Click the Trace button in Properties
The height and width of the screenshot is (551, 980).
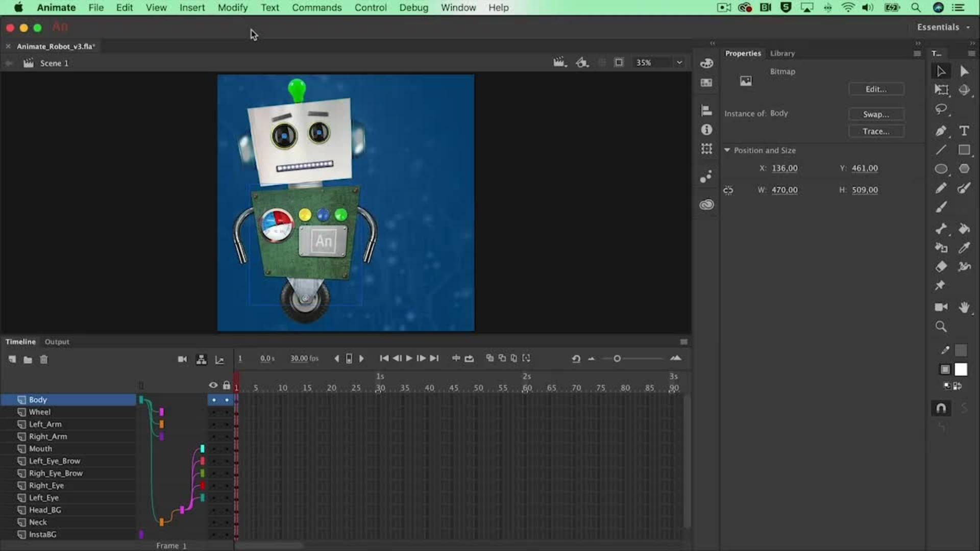876,131
